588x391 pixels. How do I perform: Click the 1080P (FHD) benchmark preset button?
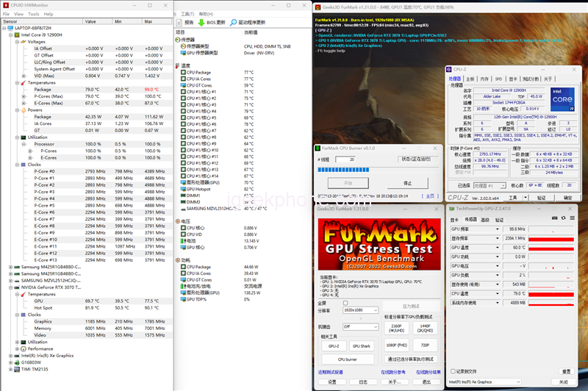(x=397, y=345)
